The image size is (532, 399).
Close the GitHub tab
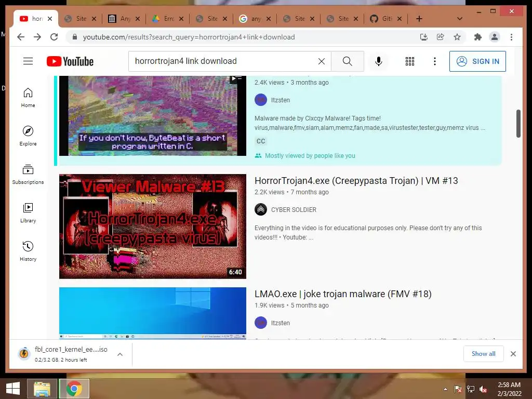[400, 19]
